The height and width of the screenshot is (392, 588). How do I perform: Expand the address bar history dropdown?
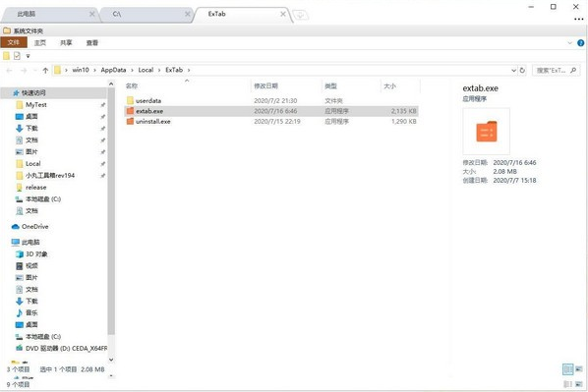pos(513,70)
